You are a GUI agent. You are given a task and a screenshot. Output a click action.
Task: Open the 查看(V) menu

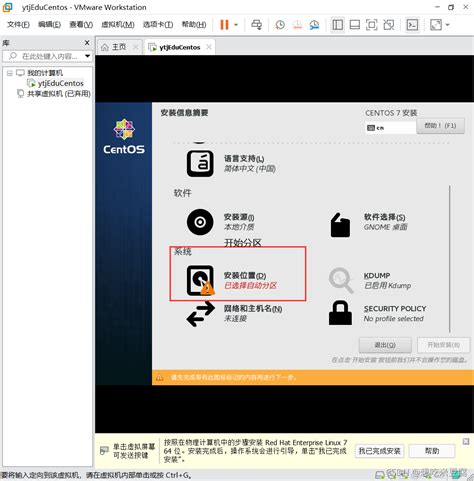pos(81,25)
